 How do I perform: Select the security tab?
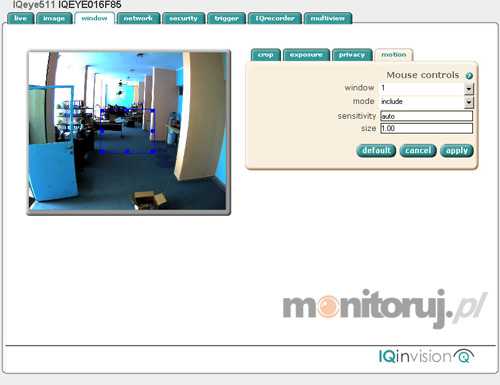(x=183, y=18)
